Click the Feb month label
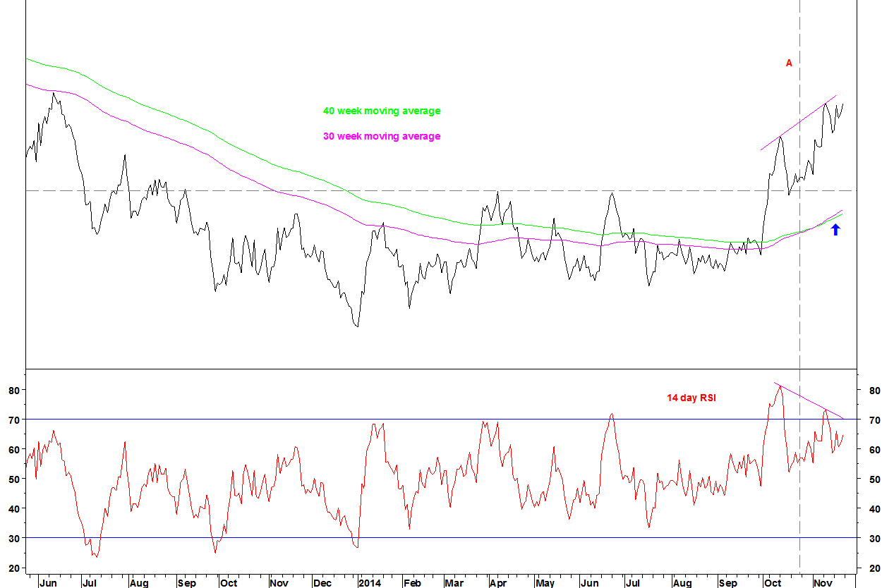The width and height of the screenshot is (882, 588). [411, 583]
